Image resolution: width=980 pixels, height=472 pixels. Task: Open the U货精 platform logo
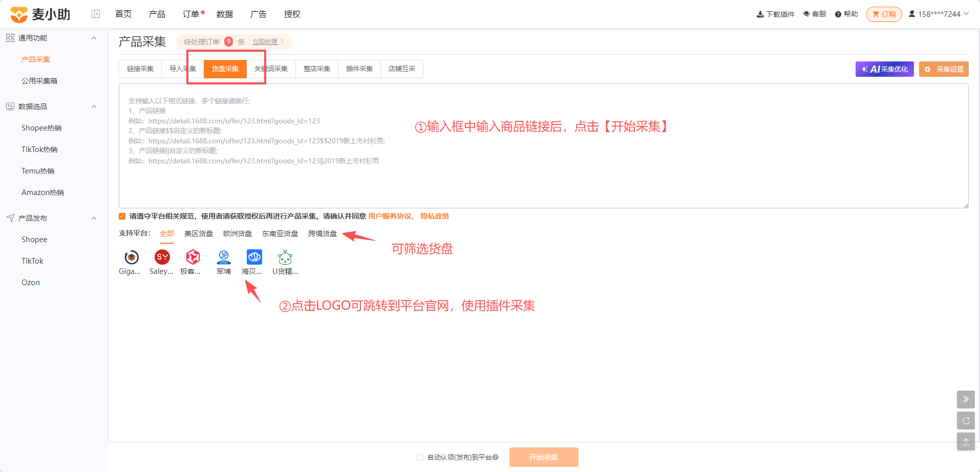coord(285,257)
